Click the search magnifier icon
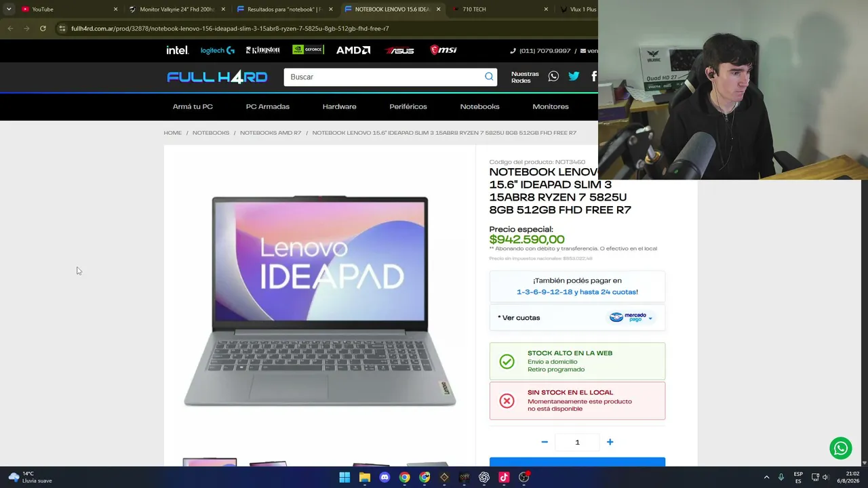 489,77
